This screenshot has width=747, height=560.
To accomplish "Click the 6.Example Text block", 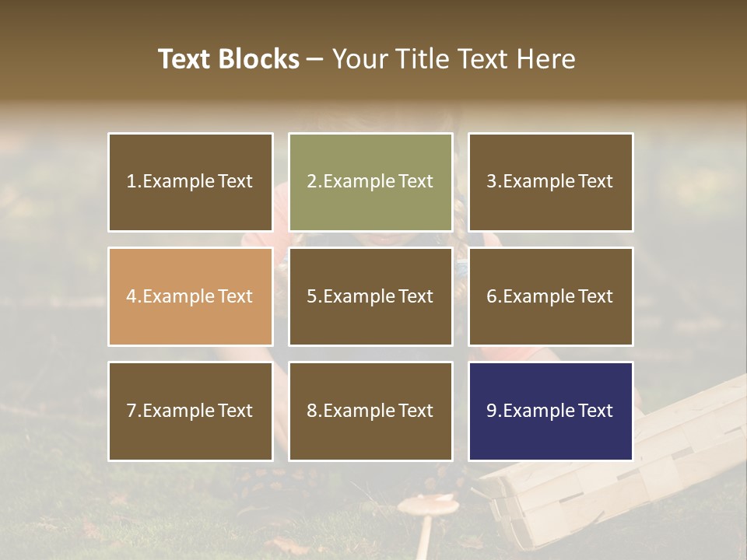I will coord(550,296).
